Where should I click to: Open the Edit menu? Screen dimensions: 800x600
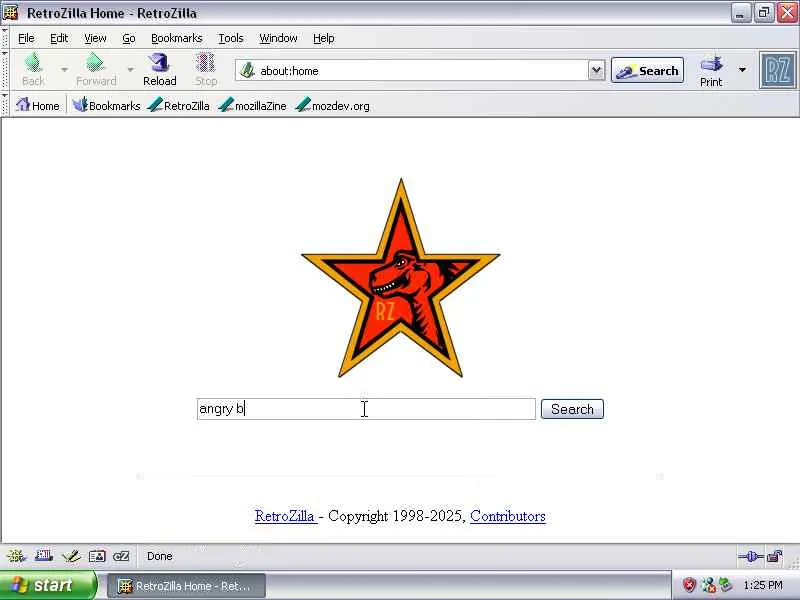59,38
